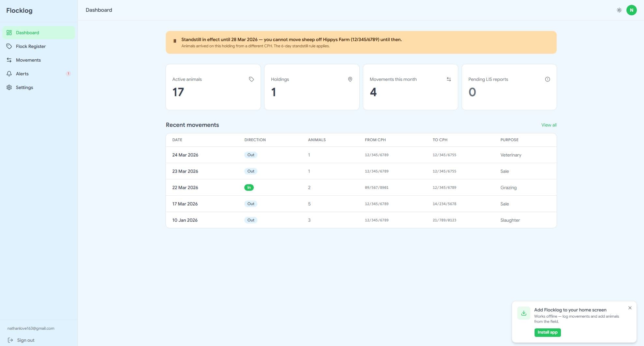Viewport: 644px width, 346px height.
Task: Click the green In direction badge
Action: (x=249, y=188)
